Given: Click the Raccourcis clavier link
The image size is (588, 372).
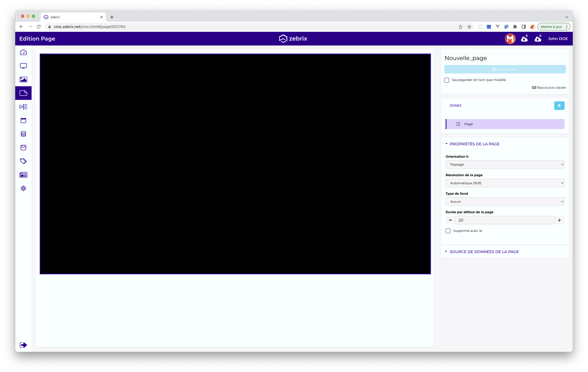Looking at the screenshot, I should pos(549,88).
